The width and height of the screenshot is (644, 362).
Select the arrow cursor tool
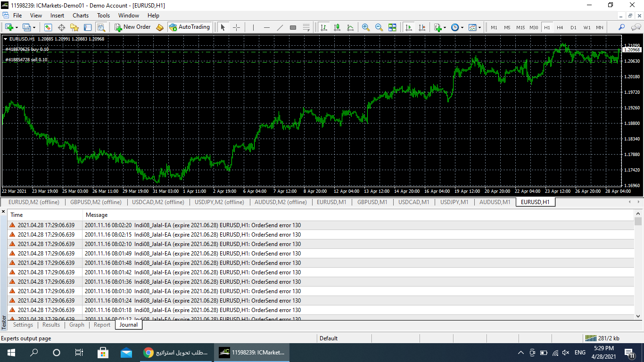point(223,27)
